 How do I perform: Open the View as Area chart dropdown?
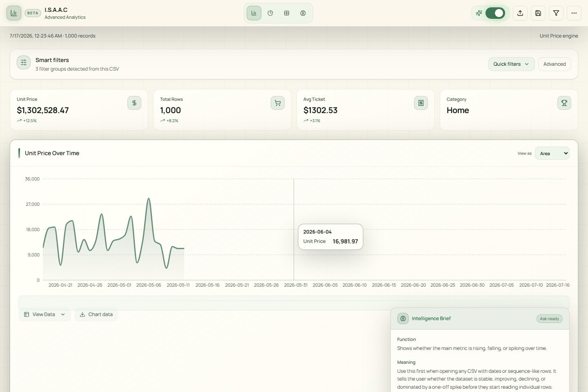click(x=552, y=153)
